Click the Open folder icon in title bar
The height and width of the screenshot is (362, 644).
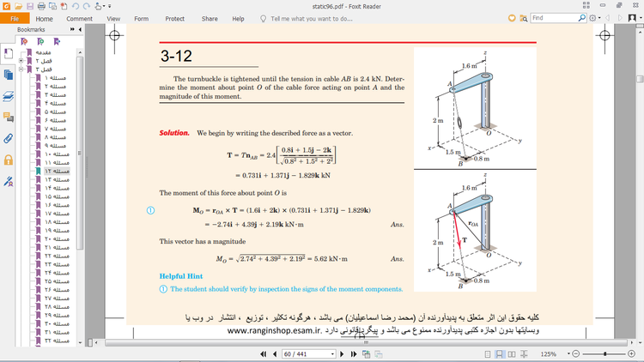(x=21, y=6)
